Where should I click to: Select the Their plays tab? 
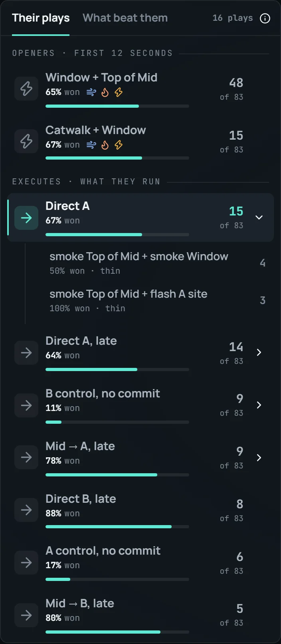(41, 18)
